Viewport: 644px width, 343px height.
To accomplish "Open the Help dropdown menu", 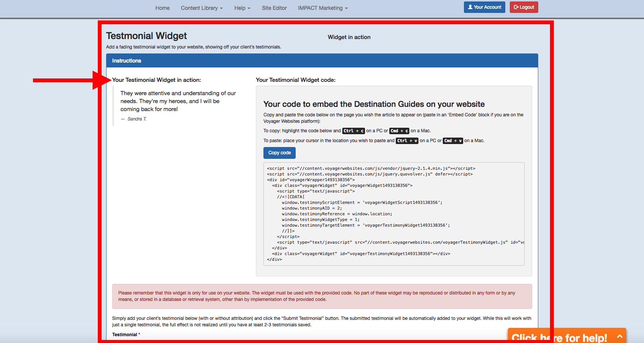I will point(242,8).
